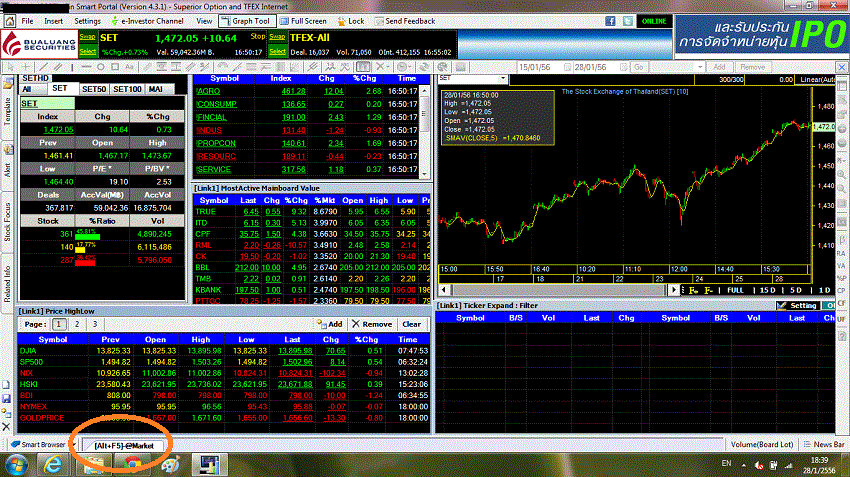Click Swap button next to TFEX-All

pos(277,37)
